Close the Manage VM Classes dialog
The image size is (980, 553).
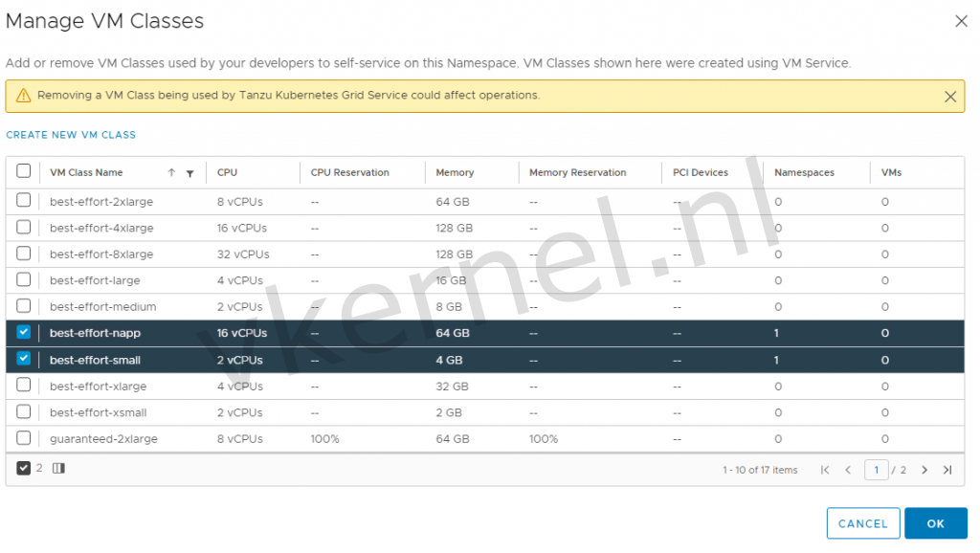coord(961,21)
